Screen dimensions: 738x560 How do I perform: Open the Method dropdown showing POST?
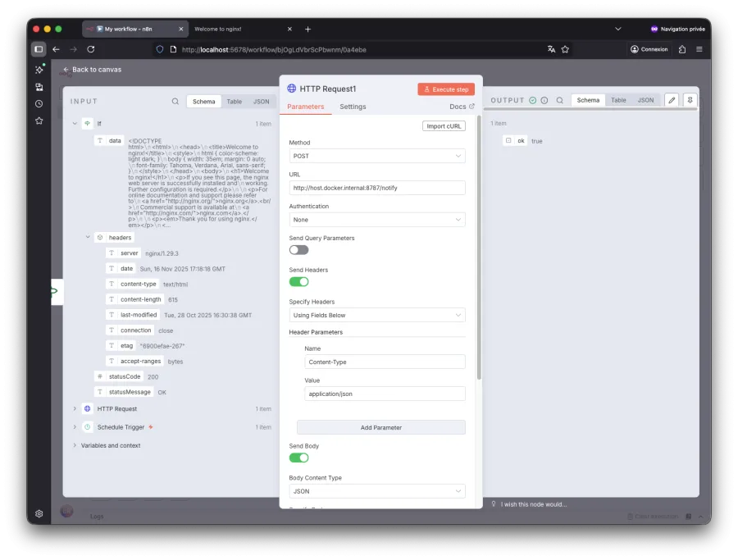coord(376,156)
